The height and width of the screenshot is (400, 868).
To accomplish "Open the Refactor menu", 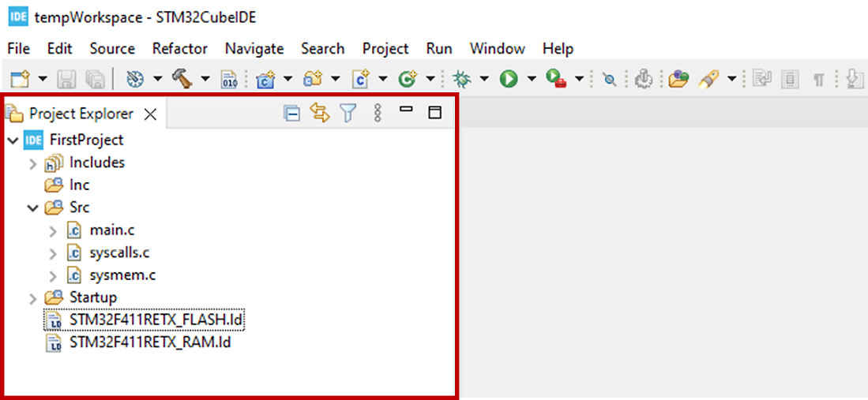I will [180, 49].
